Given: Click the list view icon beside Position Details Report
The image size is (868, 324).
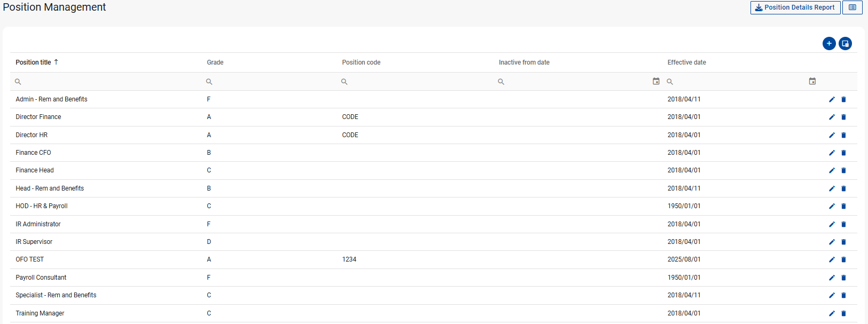Looking at the screenshot, I should click(x=853, y=7).
